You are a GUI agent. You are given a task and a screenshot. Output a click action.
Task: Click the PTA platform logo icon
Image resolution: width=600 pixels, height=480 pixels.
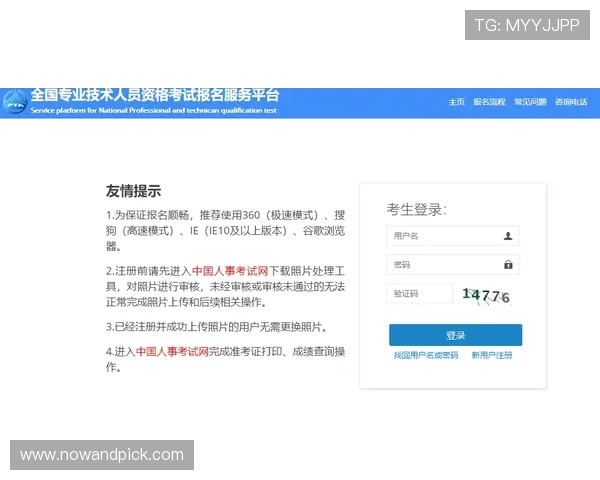tap(15, 103)
